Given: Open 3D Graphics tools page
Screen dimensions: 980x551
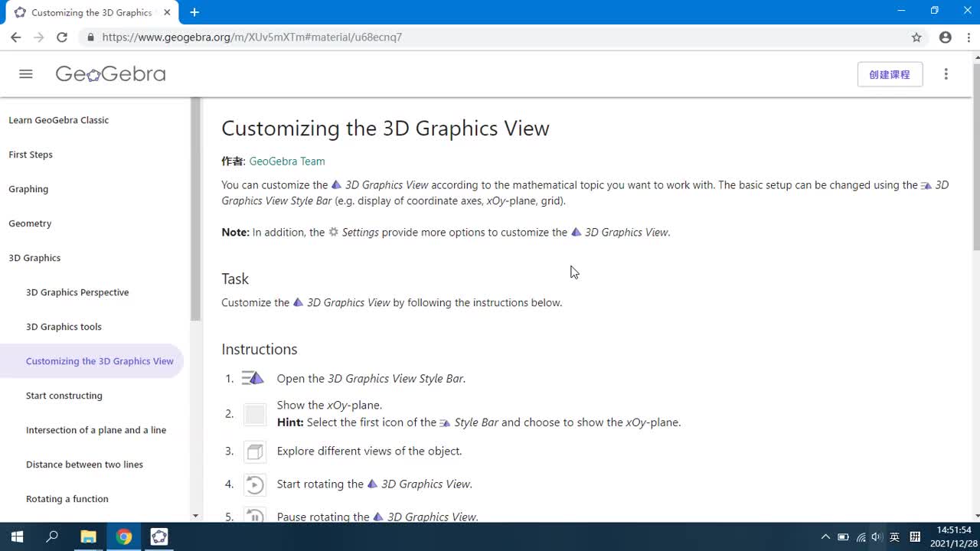Looking at the screenshot, I should tap(64, 327).
